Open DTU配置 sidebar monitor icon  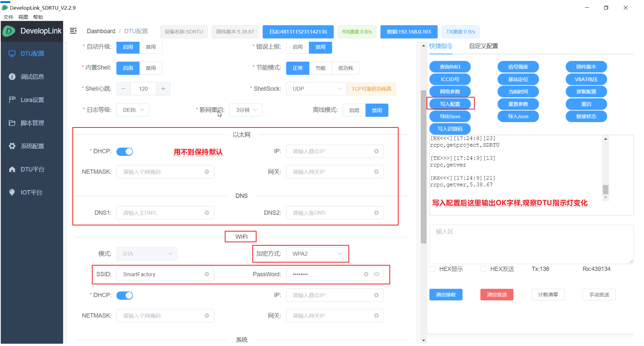click(x=12, y=54)
